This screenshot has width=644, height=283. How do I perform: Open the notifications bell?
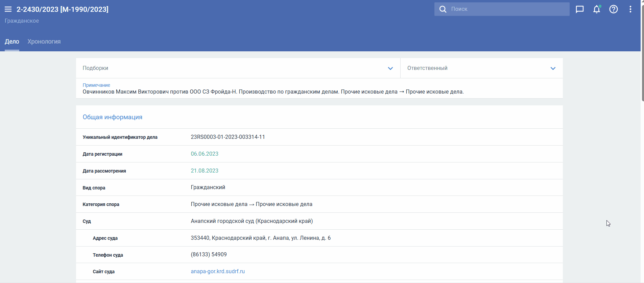coord(597,9)
